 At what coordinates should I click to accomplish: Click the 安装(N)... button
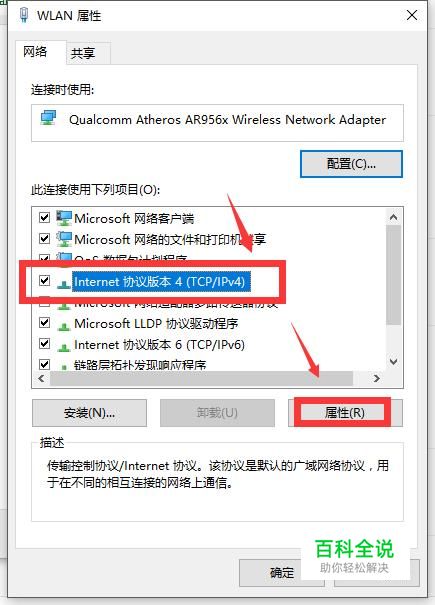tap(90, 413)
